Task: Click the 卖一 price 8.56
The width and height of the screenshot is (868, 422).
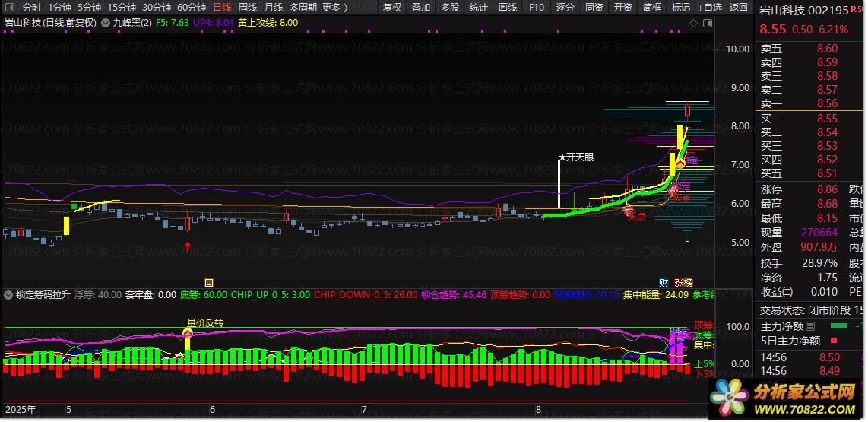Action: (x=827, y=103)
